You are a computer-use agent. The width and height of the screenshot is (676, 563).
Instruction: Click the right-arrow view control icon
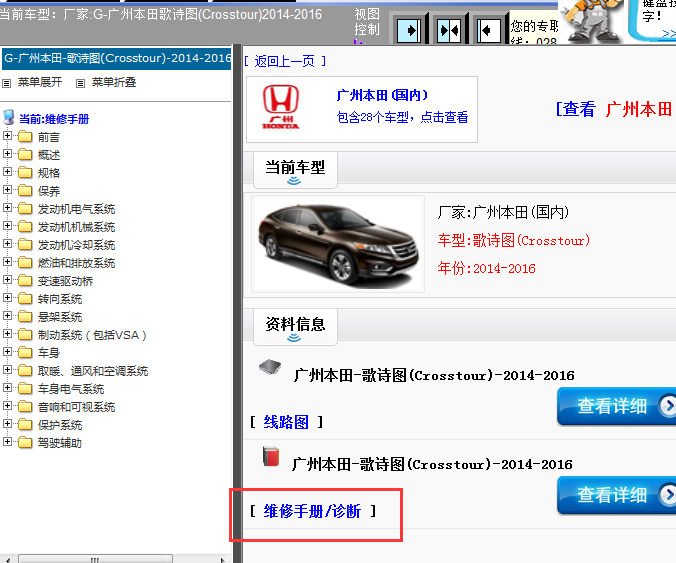pyautogui.click(x=409, y=30)
